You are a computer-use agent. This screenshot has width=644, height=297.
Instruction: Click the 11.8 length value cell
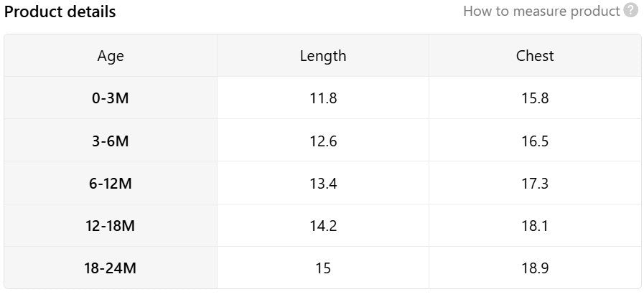[323, 98]
